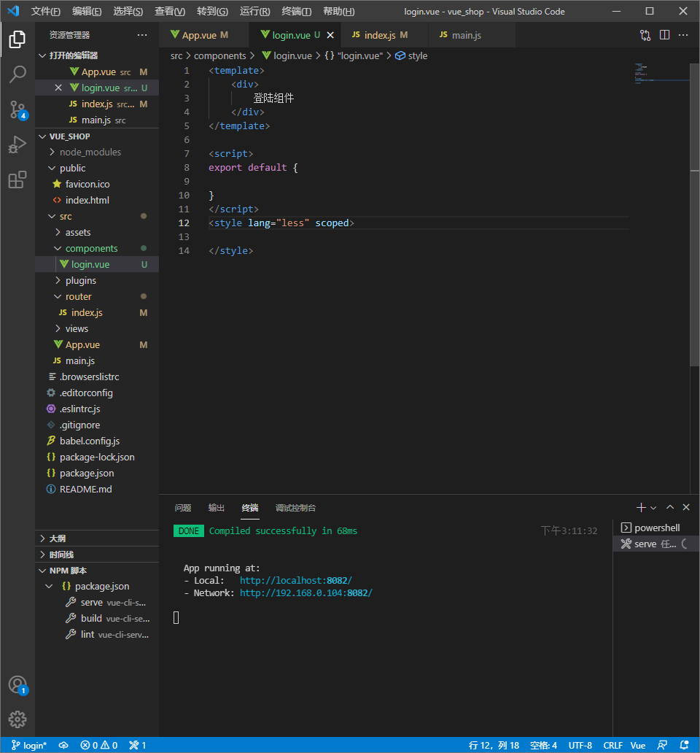Close login.vue in open editors list
The height and width of the screenshot is (753, 700).
click(58, 88)
